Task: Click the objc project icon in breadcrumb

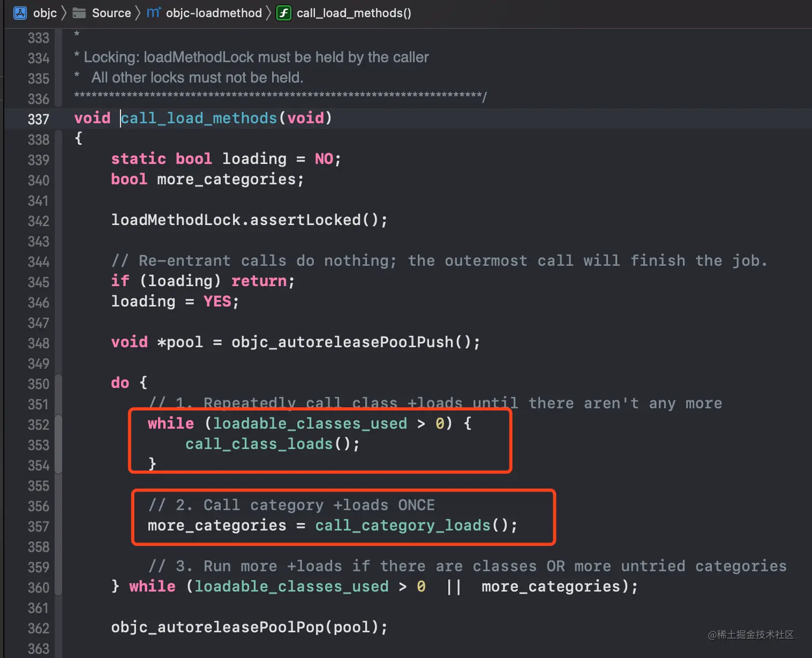Action: point(20,13)
